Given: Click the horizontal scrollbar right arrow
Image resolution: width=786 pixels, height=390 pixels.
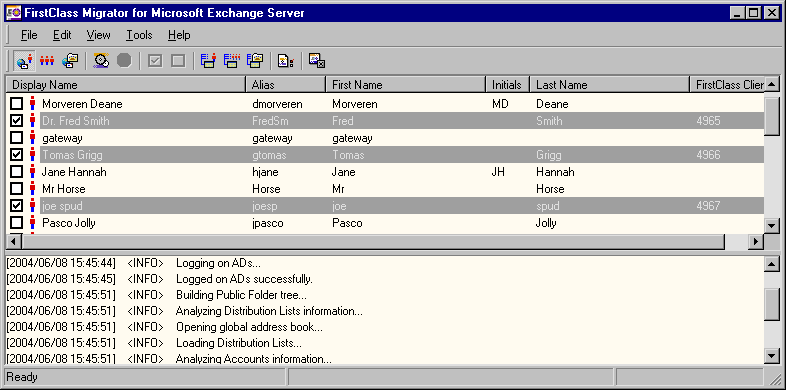Looking at the screenshot, I should [x=756, y=242].
